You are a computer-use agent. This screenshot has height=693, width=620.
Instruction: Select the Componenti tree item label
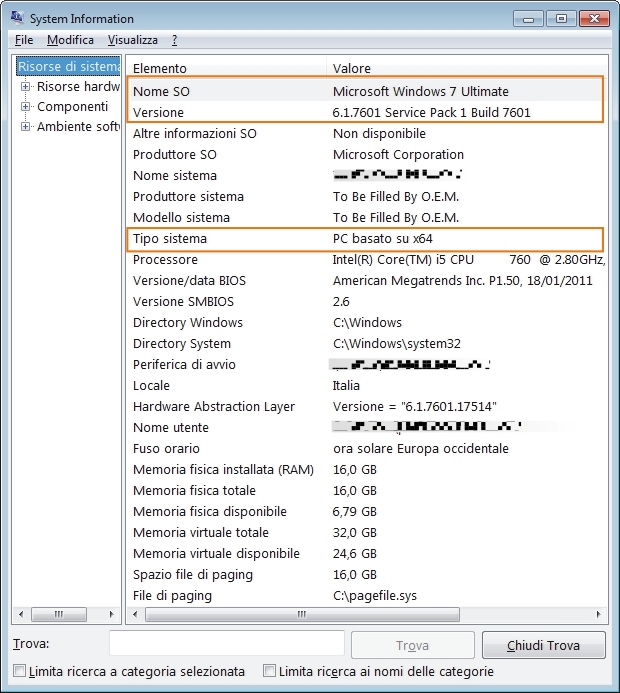click(x=72, y=107)
